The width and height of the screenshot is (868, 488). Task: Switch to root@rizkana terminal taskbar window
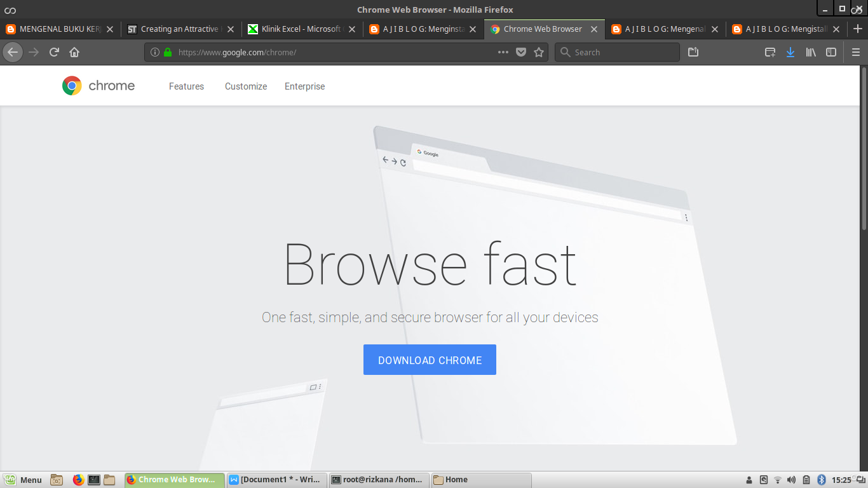click(379, 480)
